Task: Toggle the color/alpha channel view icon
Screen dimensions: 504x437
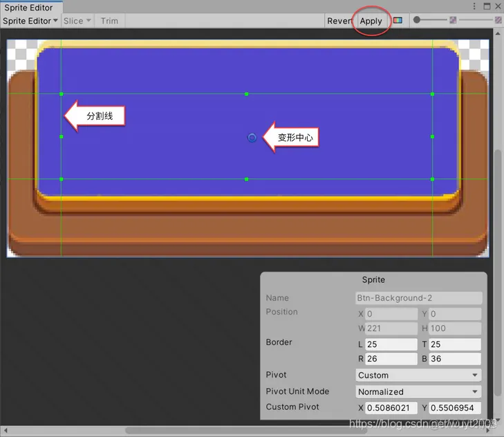Action: pyautogui.click(x=398, y=21)
